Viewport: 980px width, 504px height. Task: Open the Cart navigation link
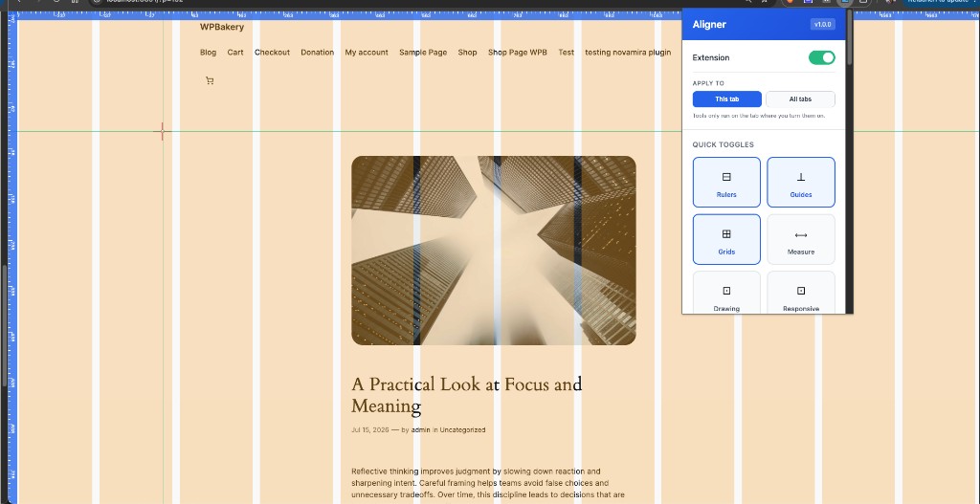235,53
